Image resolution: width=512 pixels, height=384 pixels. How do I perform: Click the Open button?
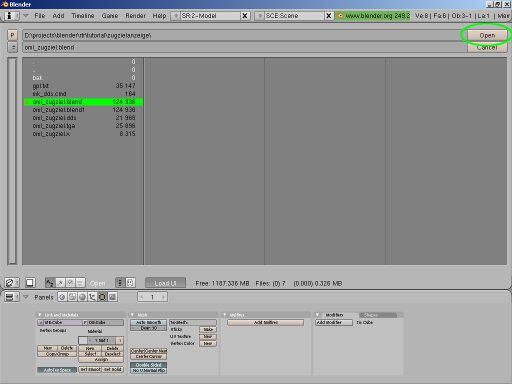487,35
